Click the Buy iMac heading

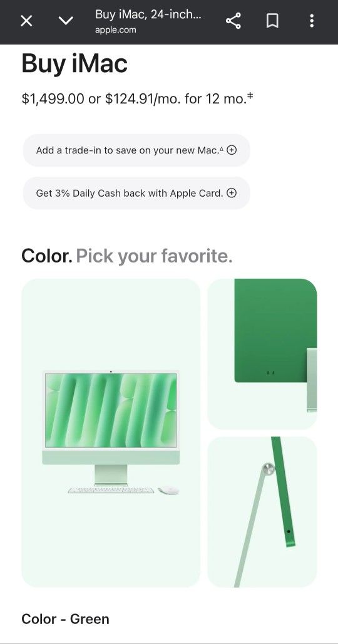[x=74, y=64]
